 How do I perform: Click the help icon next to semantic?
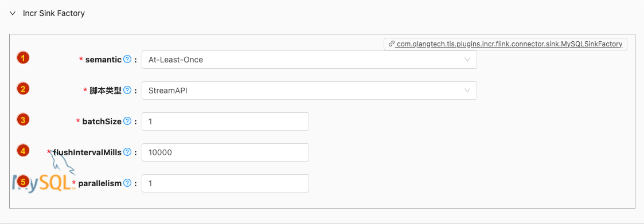127,60
